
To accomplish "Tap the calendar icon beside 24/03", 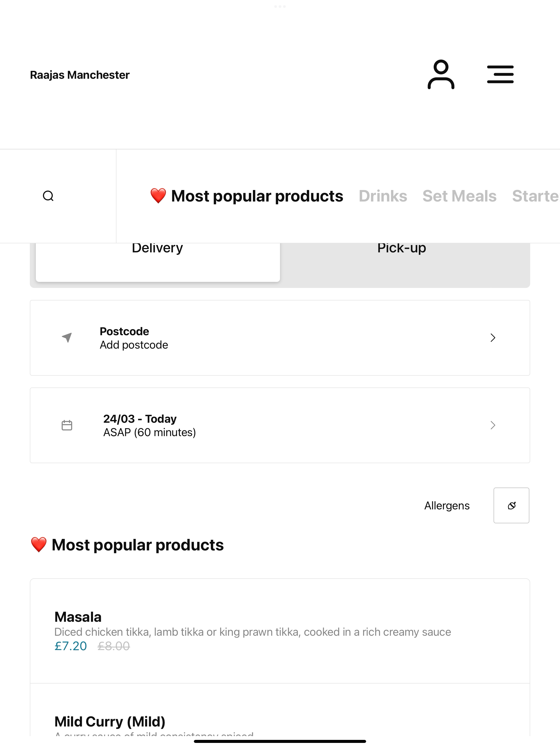I will [67, 425].
